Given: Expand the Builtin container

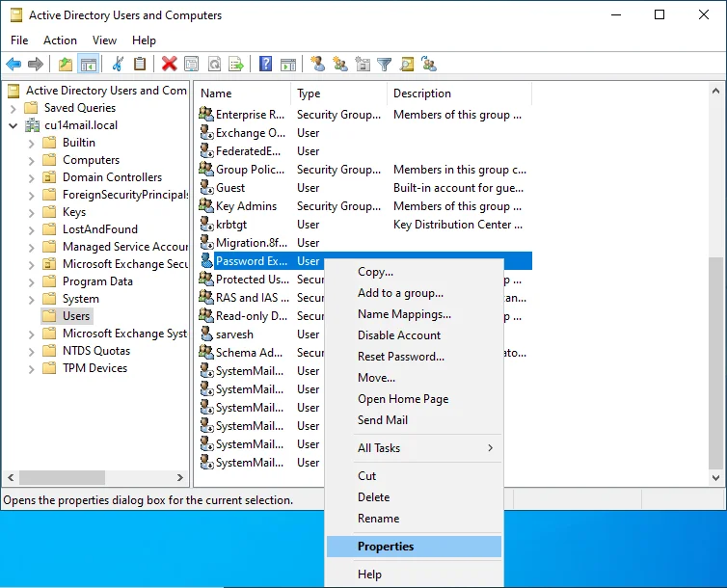Looking at the screenshot, I should [32, 144].
